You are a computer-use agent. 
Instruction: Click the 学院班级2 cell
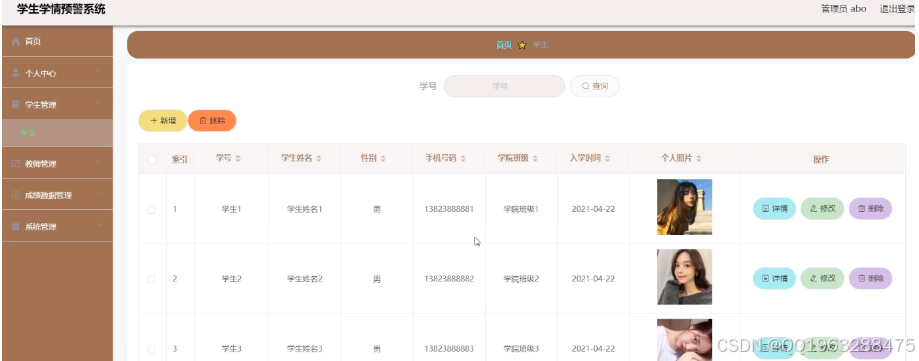click(x=521, y=279)
